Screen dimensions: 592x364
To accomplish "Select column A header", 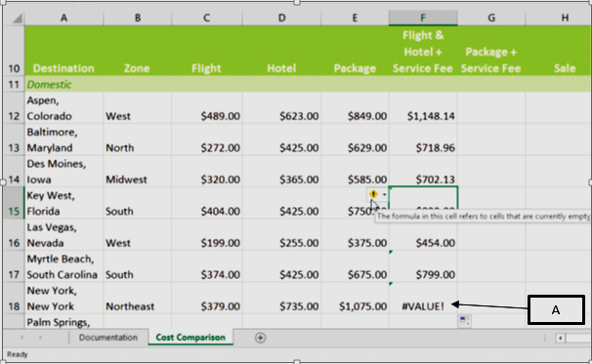I will click(x=63, y=19).
